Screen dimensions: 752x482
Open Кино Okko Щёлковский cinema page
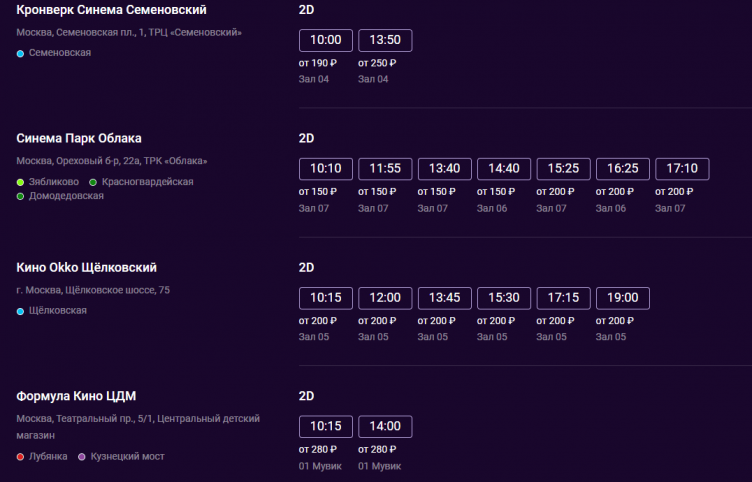click(87, 267)
